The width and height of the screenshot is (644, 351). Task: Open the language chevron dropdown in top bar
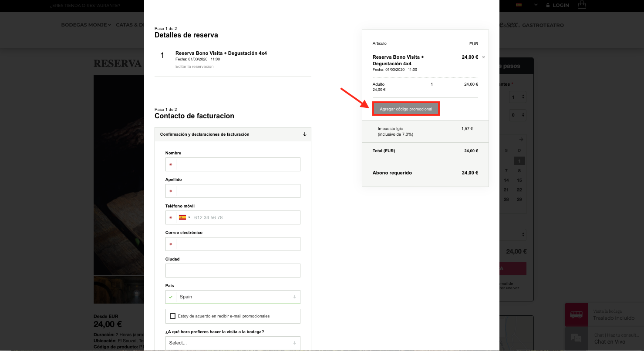coord(536,5)
